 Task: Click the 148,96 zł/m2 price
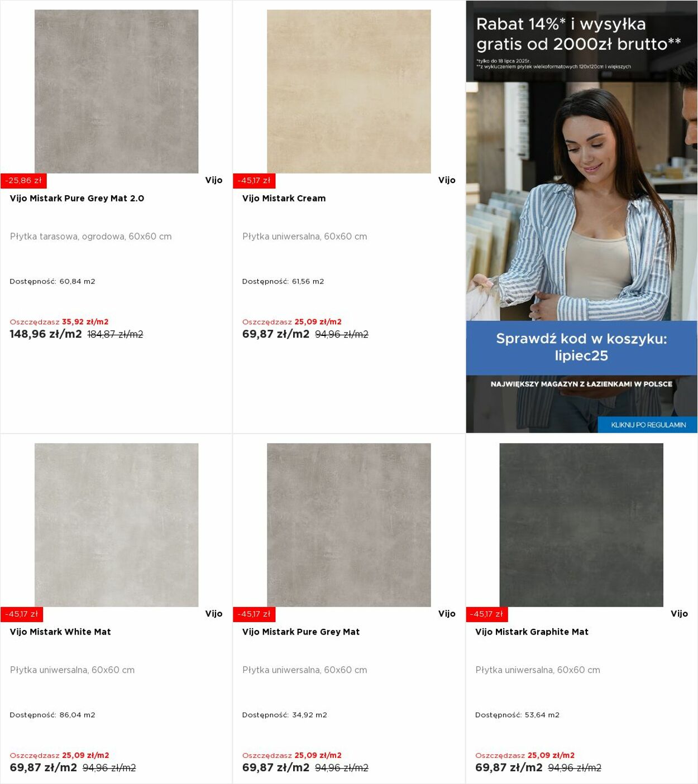click(x=46, y=334)
